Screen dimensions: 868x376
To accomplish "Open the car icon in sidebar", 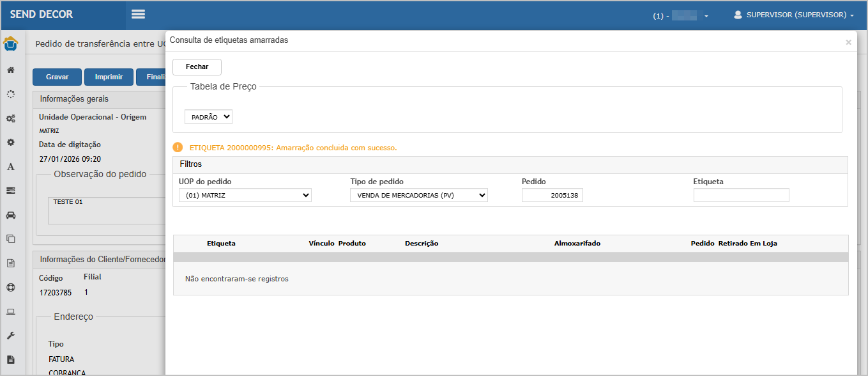I will click(11, 215).
